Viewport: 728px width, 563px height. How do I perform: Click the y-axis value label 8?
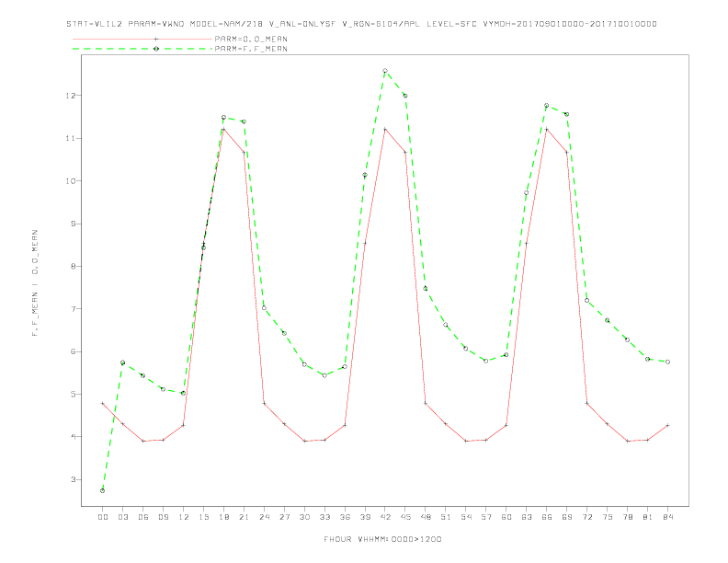(74, 266)
